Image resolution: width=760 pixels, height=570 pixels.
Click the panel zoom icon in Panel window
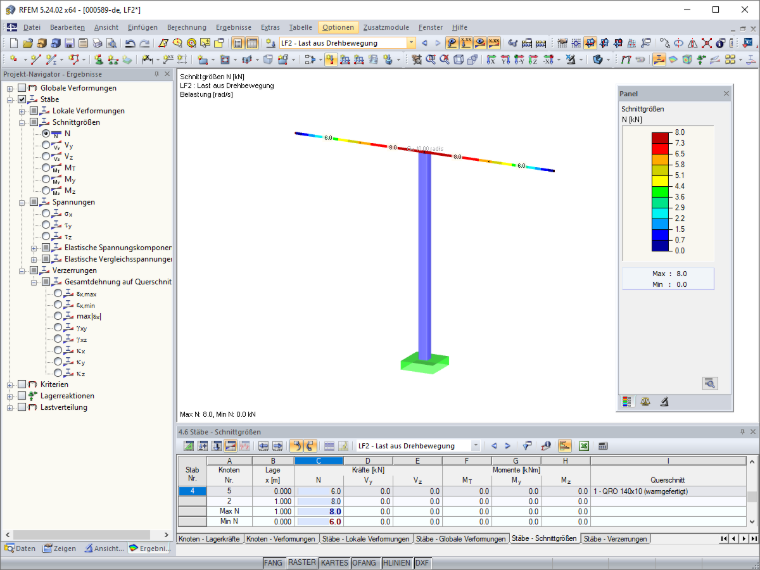pos(710,383)
